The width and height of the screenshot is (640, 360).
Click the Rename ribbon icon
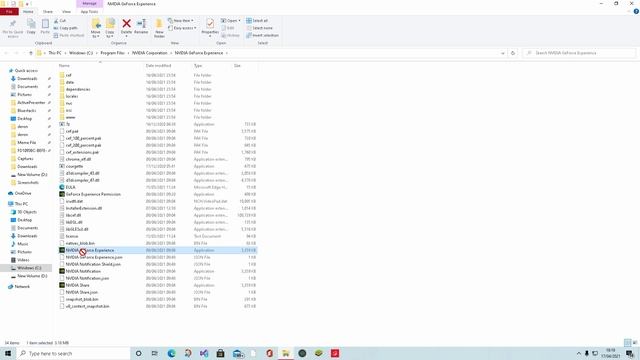(141, 24)
